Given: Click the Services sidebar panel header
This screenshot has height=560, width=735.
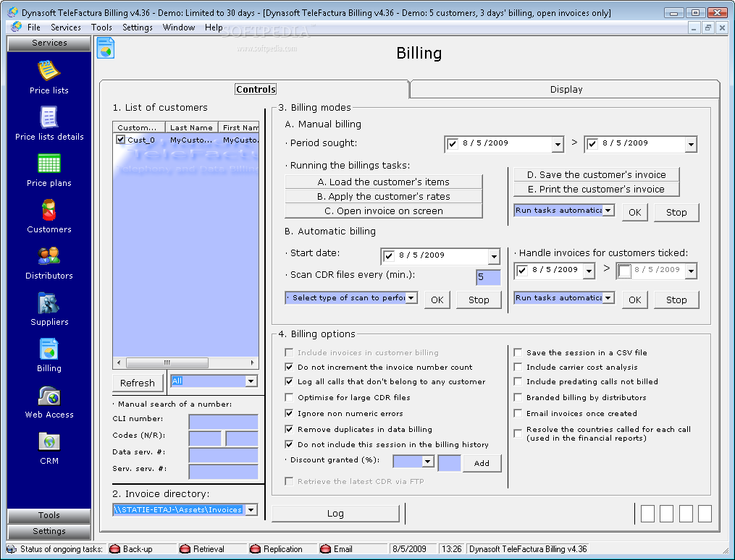Looking at the screenshot, I should click(x=49, y=43).
